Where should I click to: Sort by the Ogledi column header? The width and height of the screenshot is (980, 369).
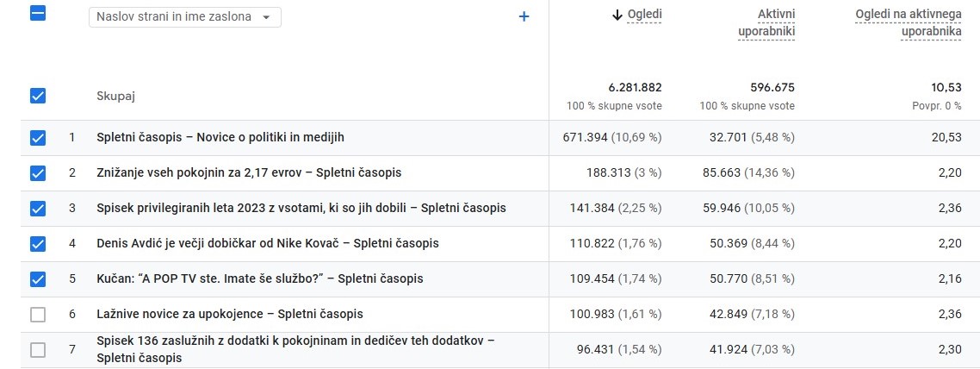pos(644,15)
